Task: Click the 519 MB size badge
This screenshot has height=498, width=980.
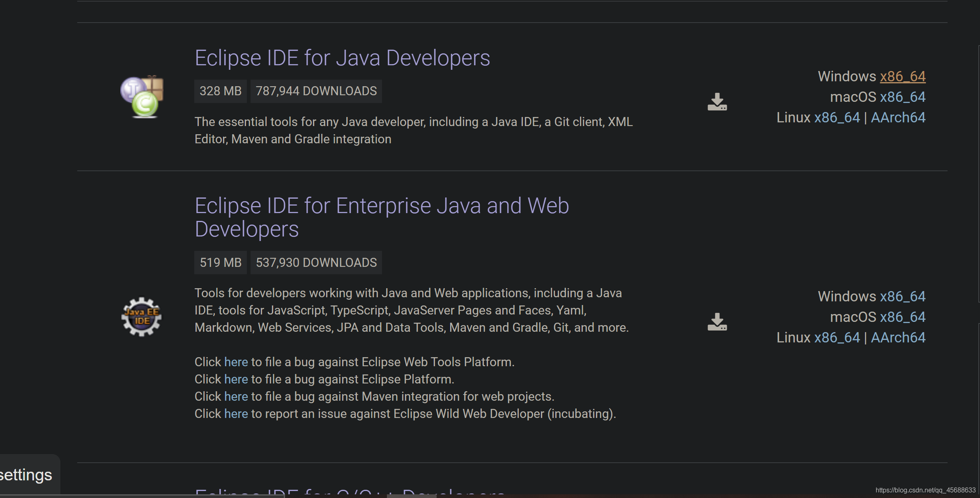Action: pyautogui.click(x=221, y=262)
